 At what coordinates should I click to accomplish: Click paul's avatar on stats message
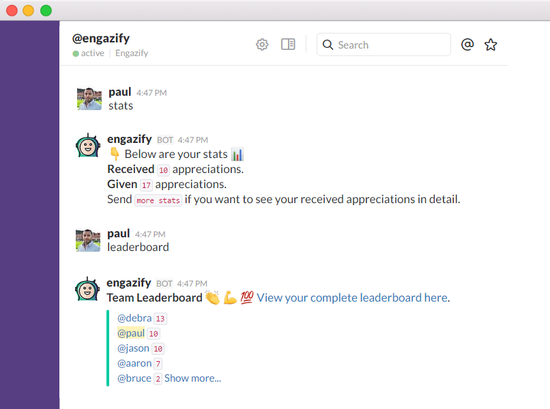coord(89,99)
